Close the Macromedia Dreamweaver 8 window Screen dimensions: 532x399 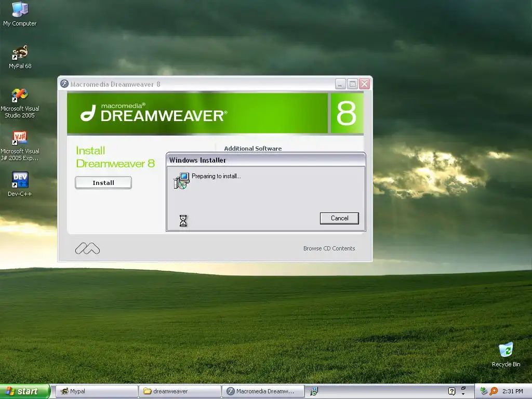364,84
